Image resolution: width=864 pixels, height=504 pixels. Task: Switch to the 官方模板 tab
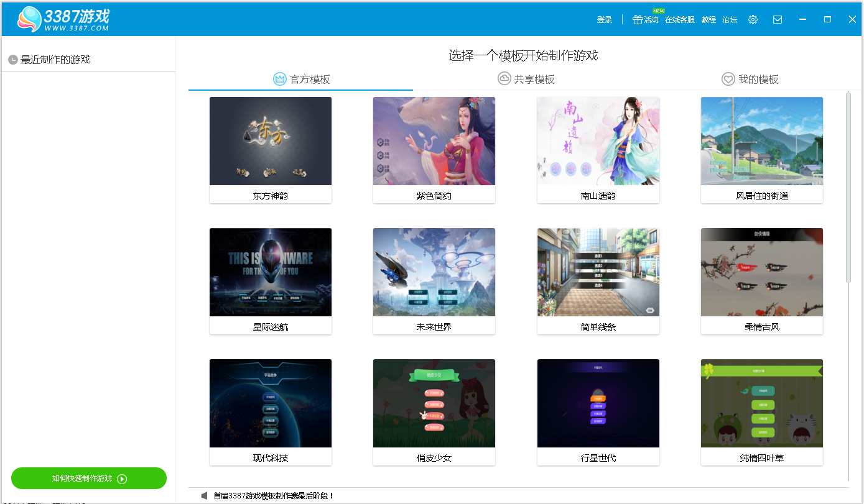[301, 79]
